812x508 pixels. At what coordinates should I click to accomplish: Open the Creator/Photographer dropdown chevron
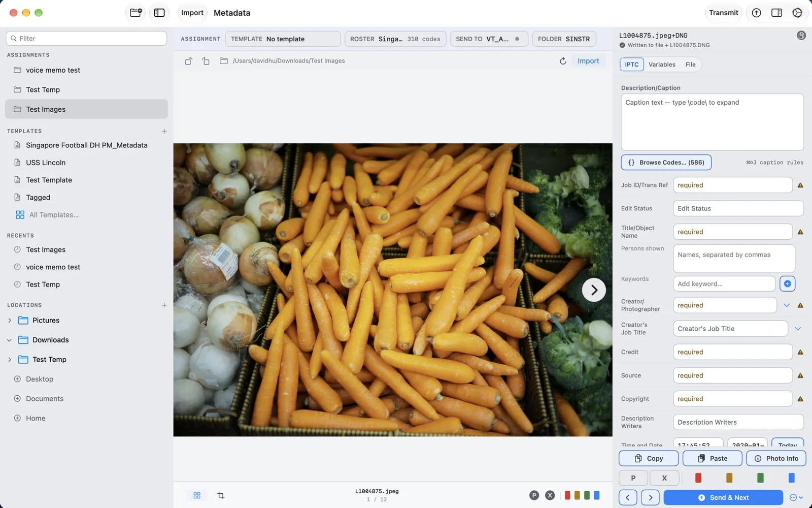point(787,305)
